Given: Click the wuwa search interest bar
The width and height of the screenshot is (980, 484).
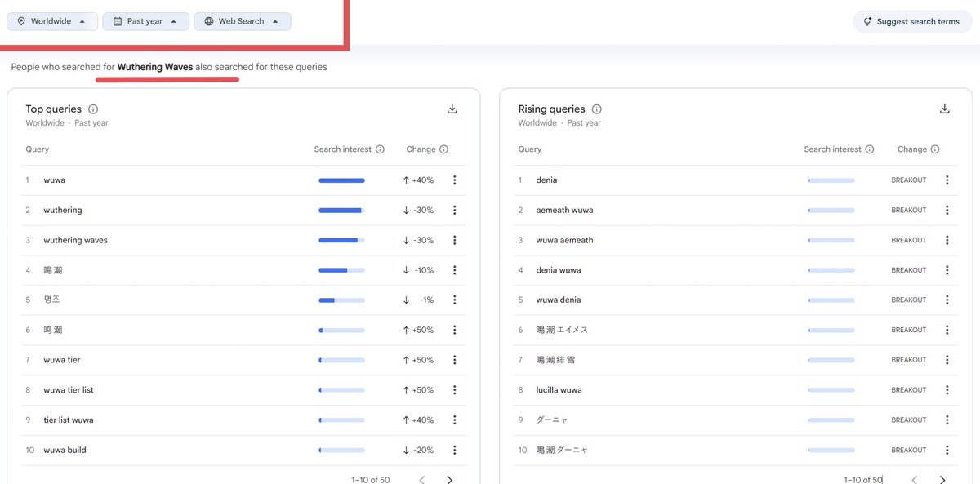Looking at the screenshot, I should pos(341,180).
